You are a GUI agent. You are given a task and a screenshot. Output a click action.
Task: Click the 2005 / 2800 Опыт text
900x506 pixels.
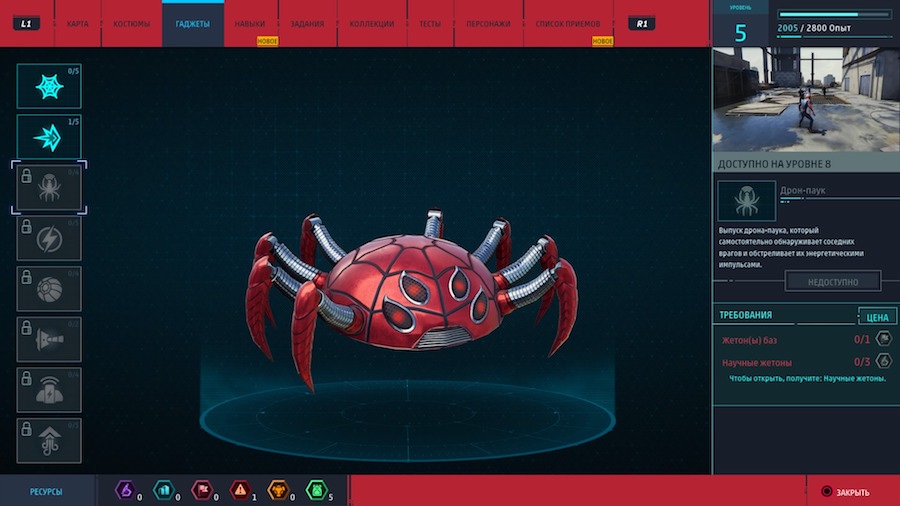[814, 28]
